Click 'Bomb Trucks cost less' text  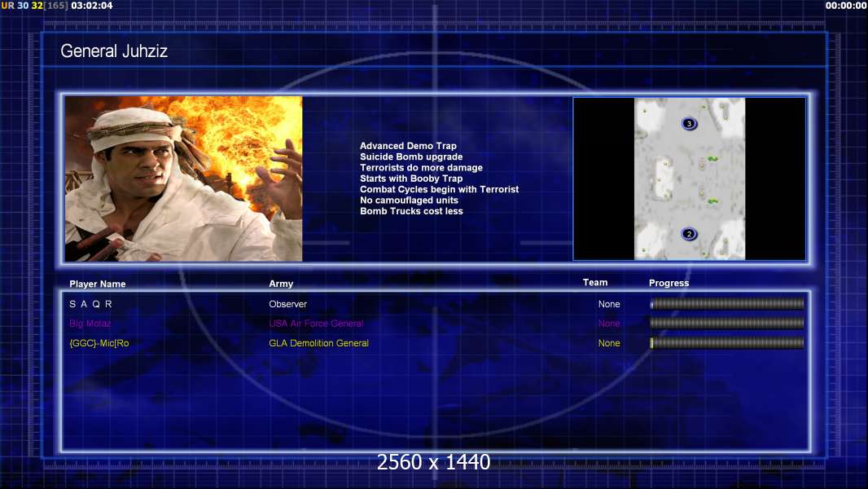(411, 211)
